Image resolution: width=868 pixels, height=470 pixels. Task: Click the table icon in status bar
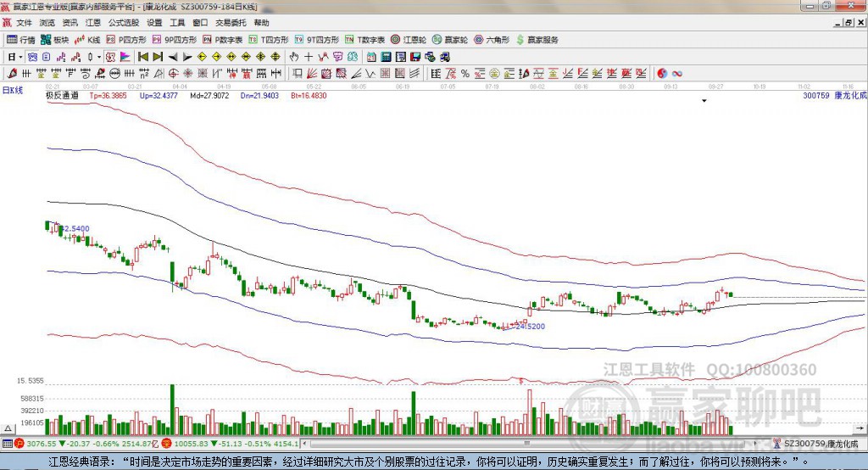7,444
